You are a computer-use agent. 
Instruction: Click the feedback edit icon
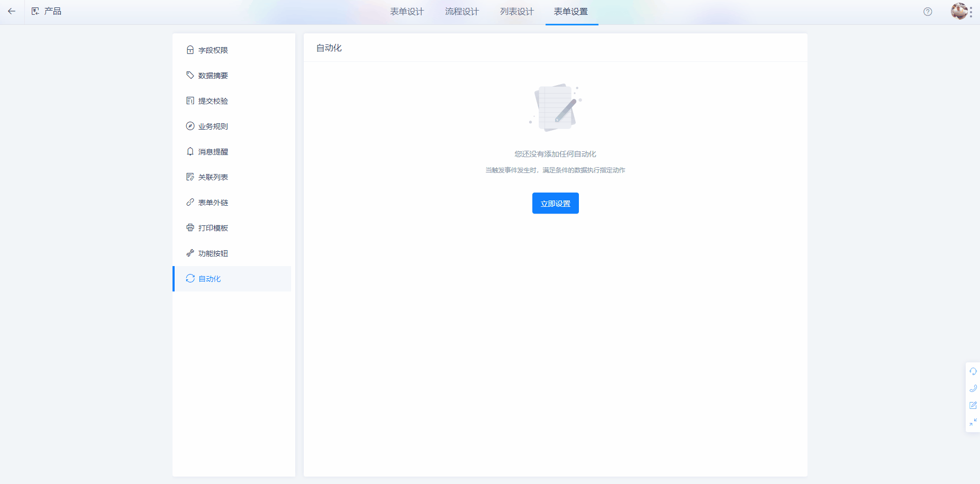[x=973, y=405]
